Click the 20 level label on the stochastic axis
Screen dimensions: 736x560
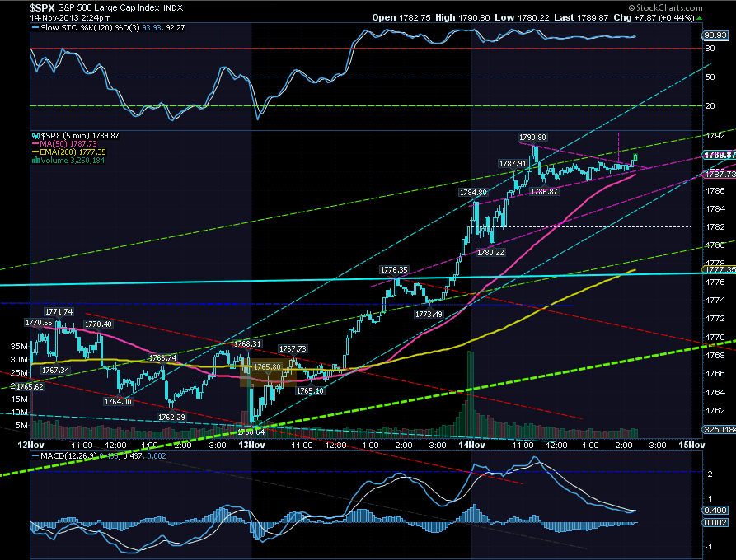[710, 106]
